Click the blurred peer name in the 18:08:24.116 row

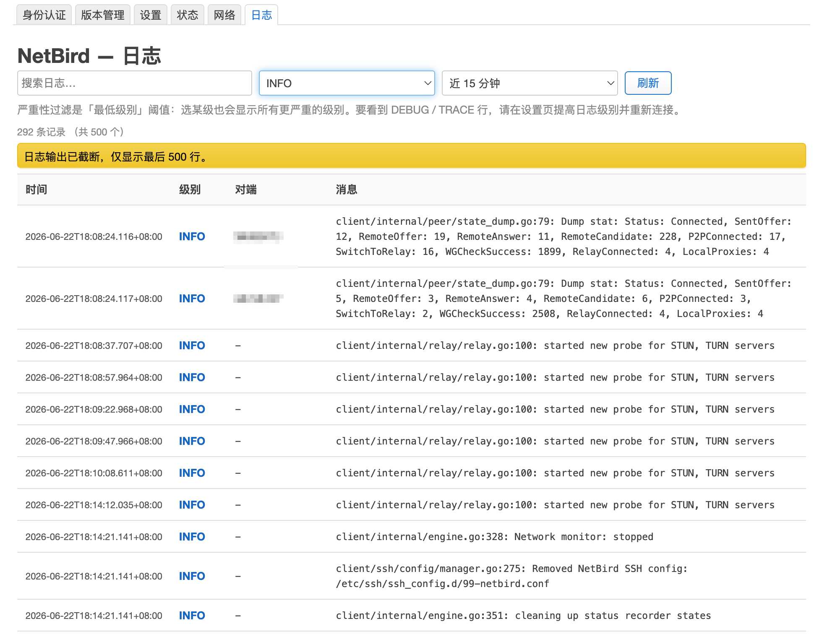coord(258,237)
